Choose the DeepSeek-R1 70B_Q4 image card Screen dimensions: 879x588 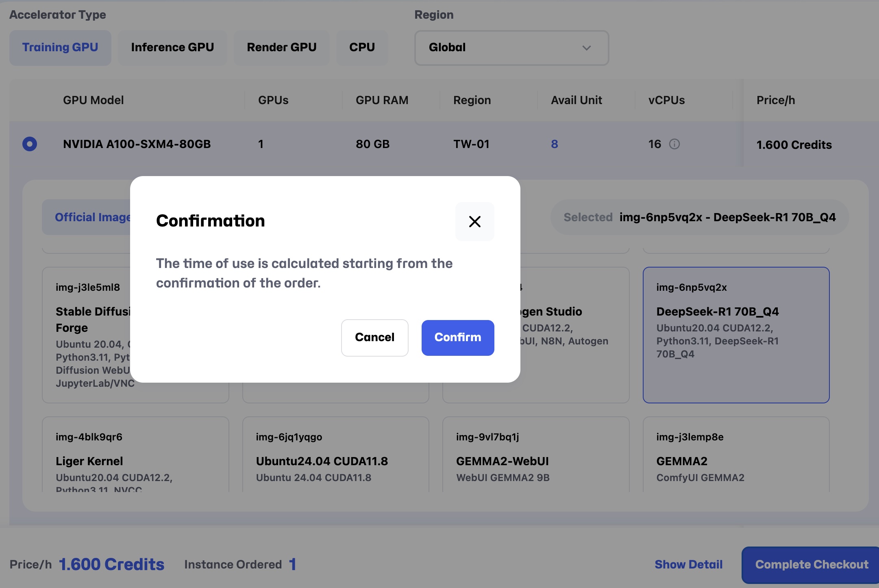[x=736, y=334]
